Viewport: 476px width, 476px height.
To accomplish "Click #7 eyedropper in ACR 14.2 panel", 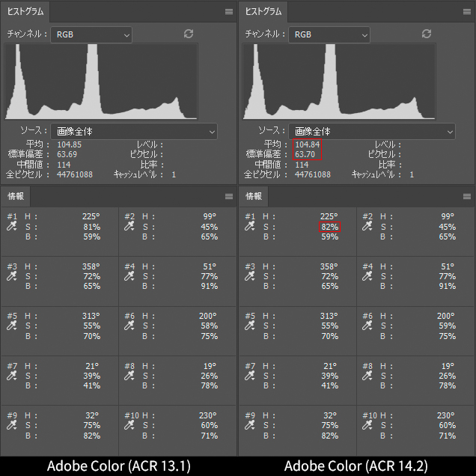I will (x=249, y=376).
